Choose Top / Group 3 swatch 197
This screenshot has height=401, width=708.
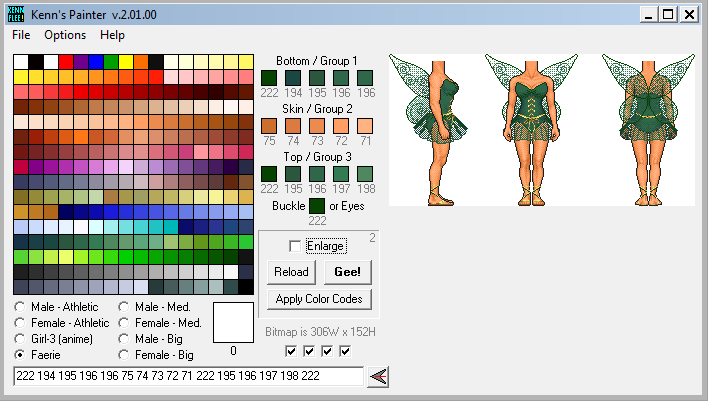pos(341,174)
